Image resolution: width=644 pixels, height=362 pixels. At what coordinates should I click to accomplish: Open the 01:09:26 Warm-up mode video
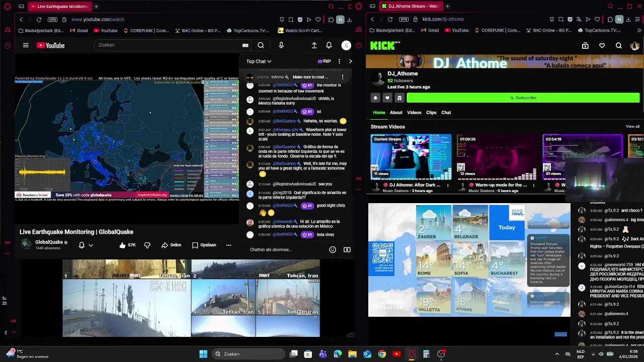497,157
